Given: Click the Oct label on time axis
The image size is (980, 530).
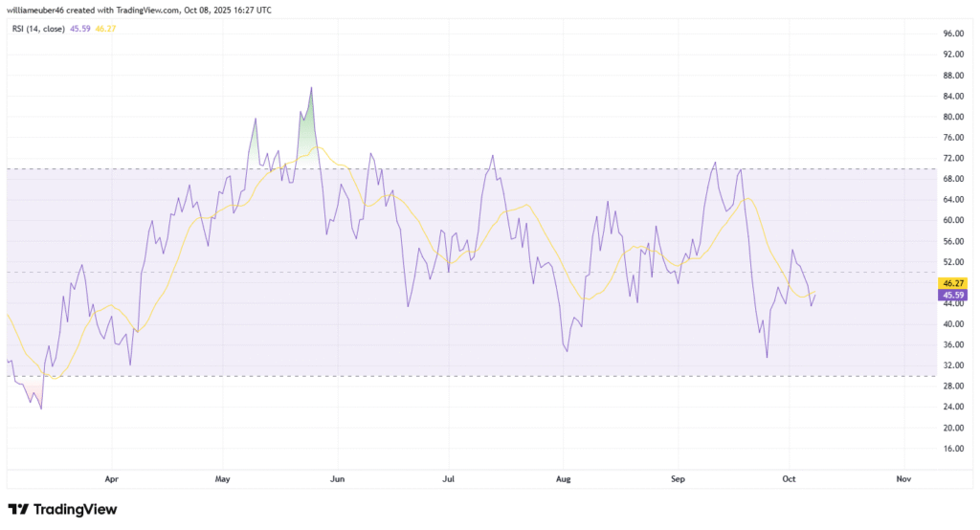Looking at the screenshot, I should pos(790,477).
